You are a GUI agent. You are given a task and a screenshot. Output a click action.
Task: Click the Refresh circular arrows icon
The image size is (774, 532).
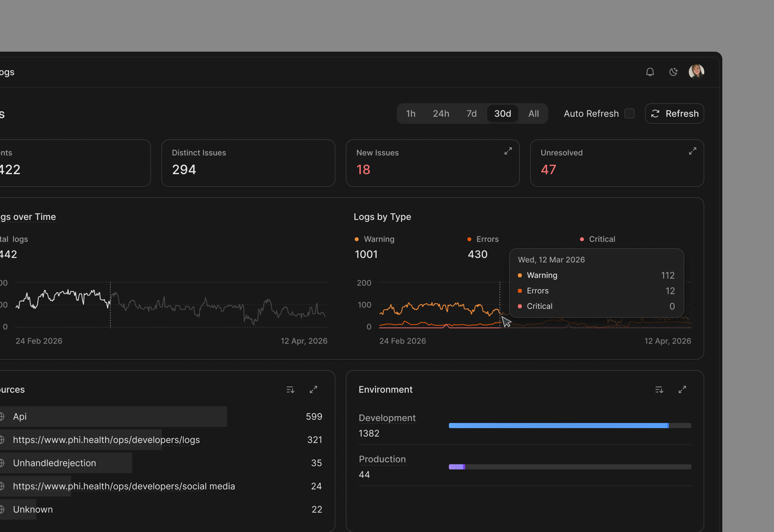[x=655, y=114]
